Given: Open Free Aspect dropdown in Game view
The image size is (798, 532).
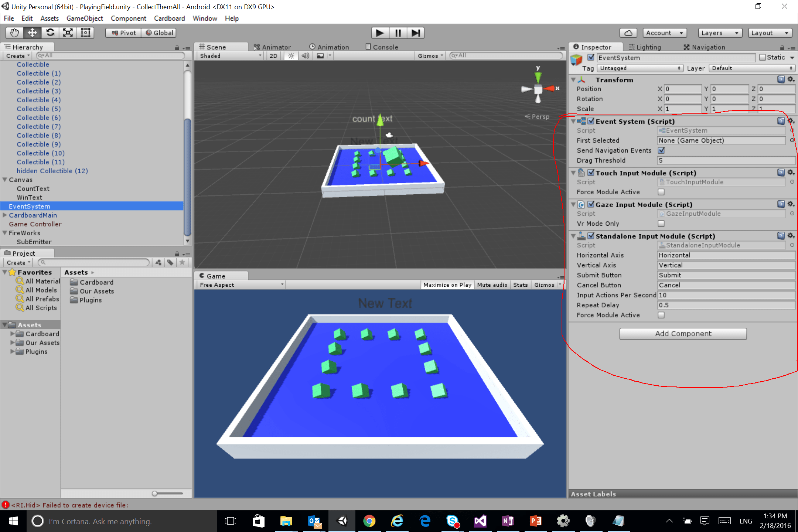Looking at the screenshot, I should tap(241, 285).
